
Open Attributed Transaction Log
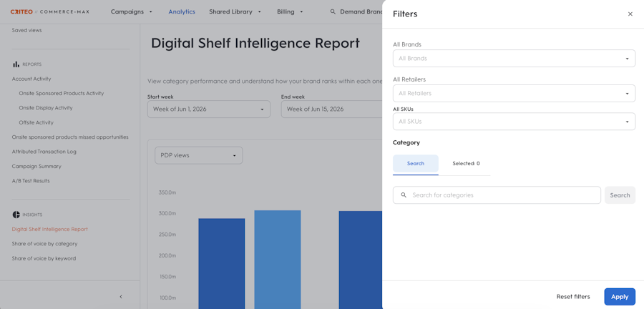point(44,152)
